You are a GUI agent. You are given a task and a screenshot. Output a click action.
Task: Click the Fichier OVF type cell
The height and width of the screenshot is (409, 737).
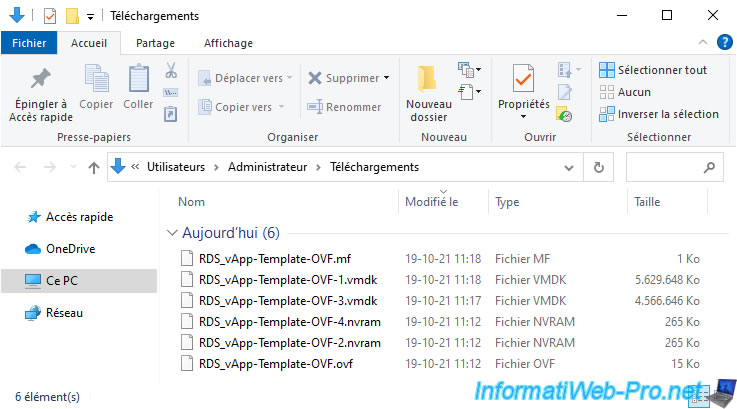click(525, 363)
